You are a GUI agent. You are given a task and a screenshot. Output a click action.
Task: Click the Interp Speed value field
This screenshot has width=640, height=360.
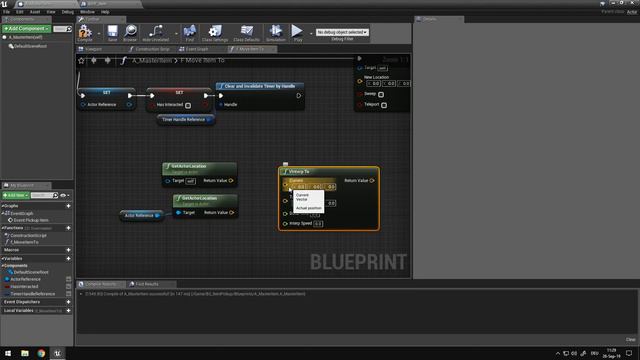[x=318, y=224]
